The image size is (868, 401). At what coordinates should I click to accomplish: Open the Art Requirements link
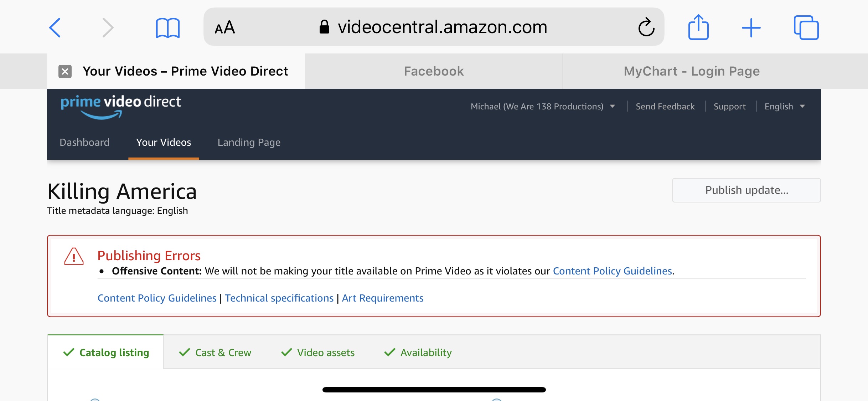[x=383, y=298]
